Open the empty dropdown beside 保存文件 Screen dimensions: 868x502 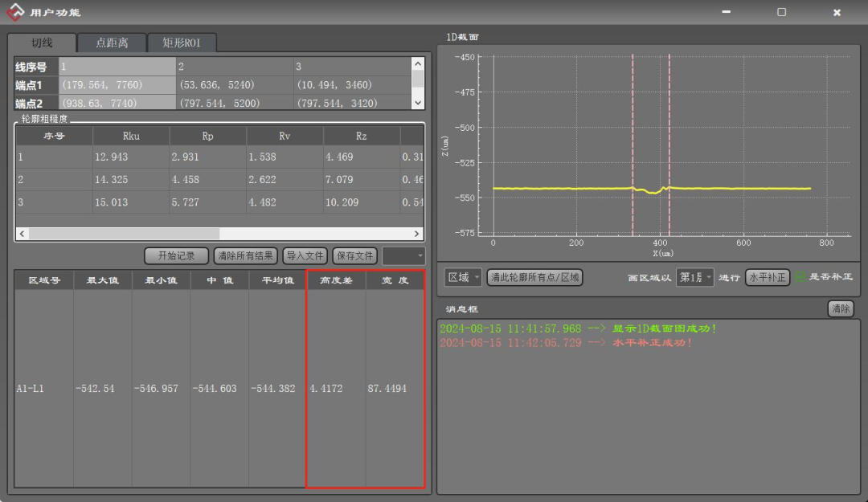pos(403,255)
